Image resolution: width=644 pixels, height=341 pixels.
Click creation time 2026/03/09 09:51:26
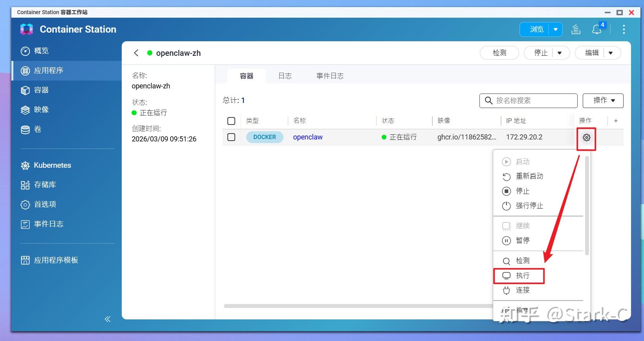click(164, 139)
